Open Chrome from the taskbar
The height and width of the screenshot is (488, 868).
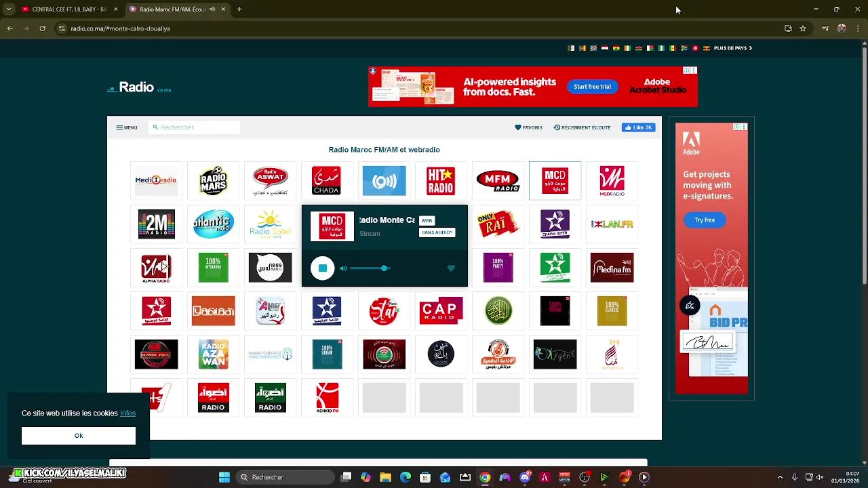pyautogui.click(x=485, y=477)
